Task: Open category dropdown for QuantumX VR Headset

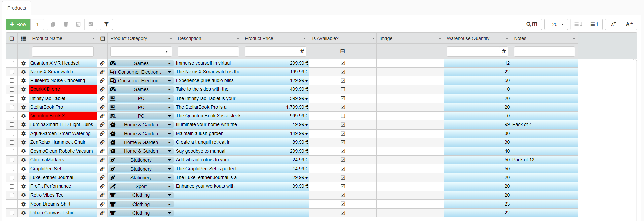Action: (x=169, y=63)
